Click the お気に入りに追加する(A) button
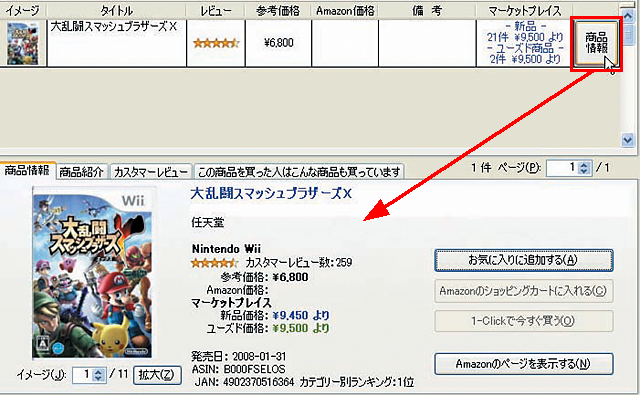This screenshot has height=395, width=640. 524,260
